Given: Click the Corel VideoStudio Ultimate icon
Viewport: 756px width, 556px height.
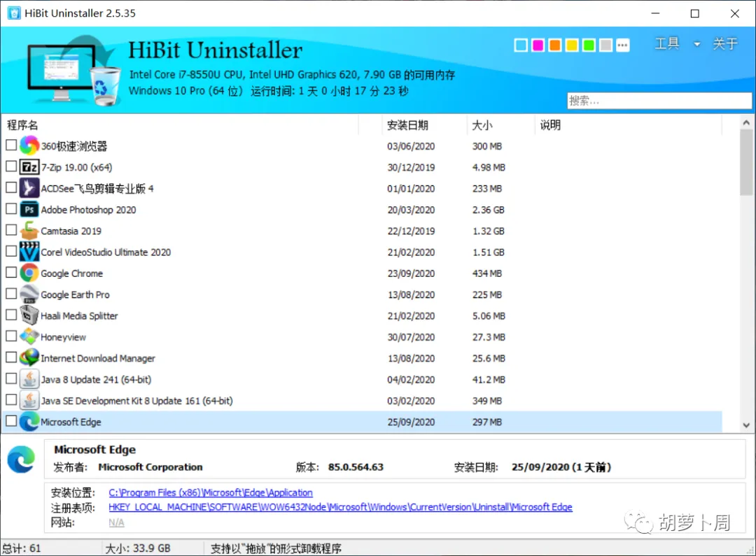Looking at the screenshot, I should [x=29, y=252].
